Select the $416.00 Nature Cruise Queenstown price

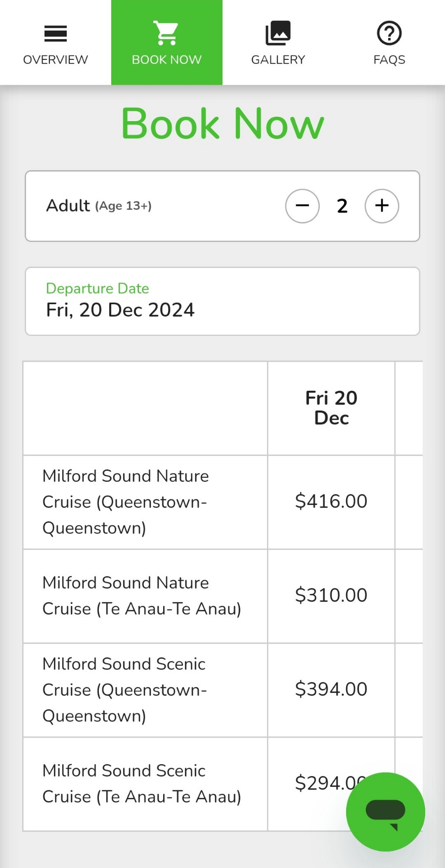[331, 502]
